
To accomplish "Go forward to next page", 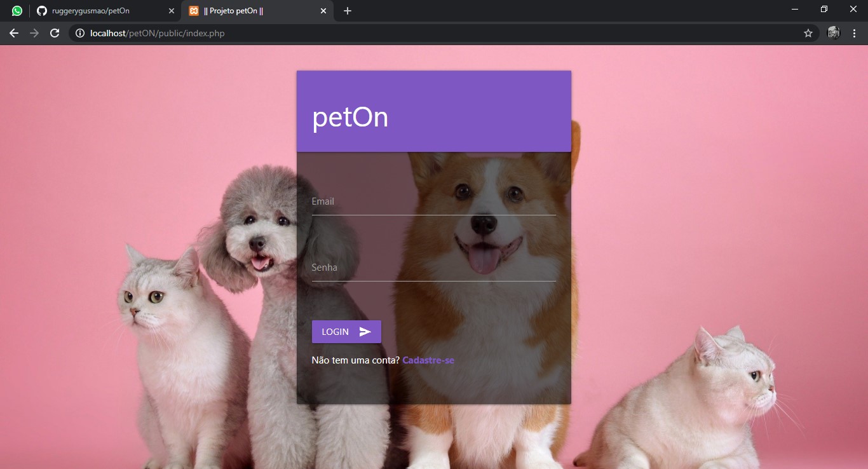I will (x=34, y=33).
